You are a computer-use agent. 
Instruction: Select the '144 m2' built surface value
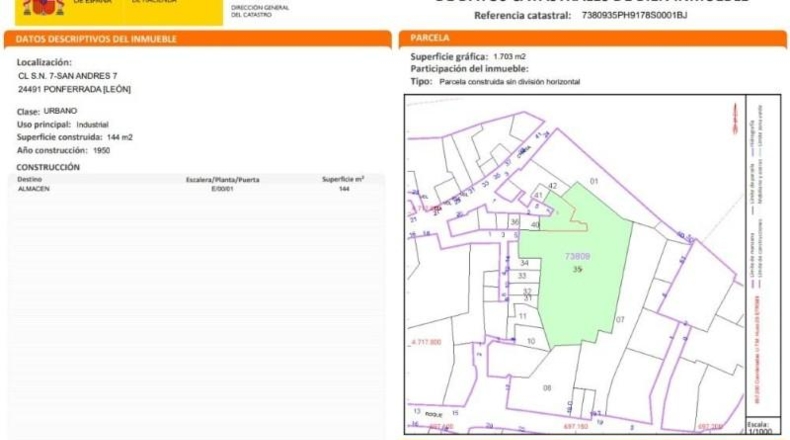pos(120,137)
